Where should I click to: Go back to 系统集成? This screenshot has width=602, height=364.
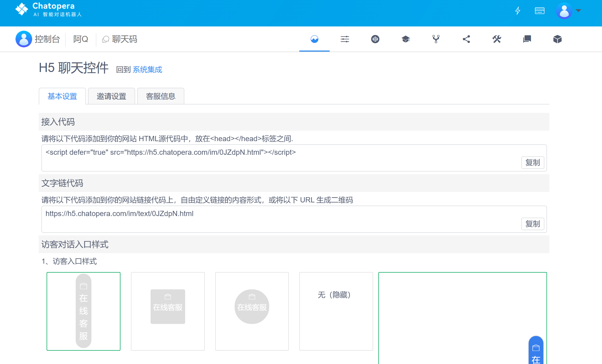point(147,70)
